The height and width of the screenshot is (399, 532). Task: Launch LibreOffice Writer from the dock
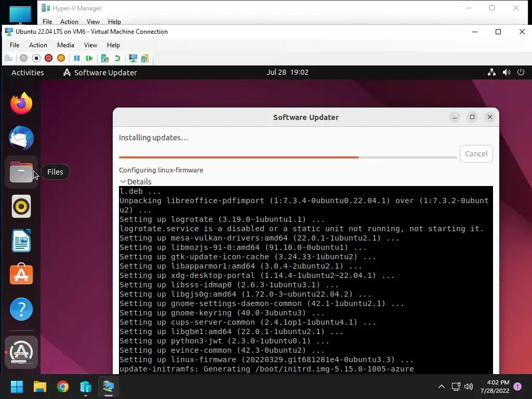tap(21, 241)
